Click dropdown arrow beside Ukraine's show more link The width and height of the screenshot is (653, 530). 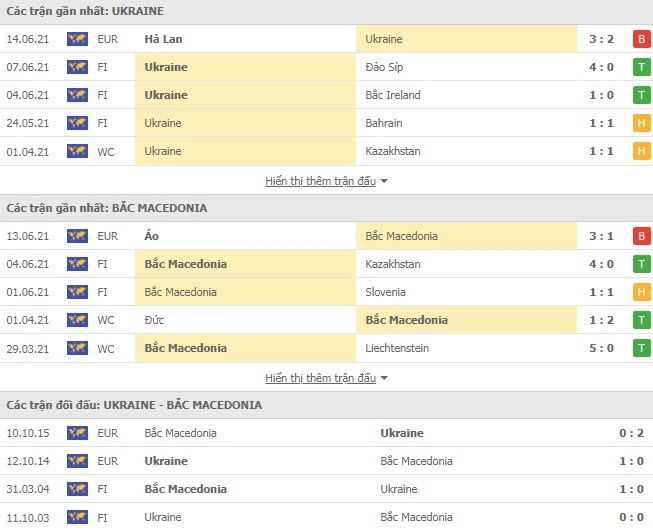click(384, 181)
